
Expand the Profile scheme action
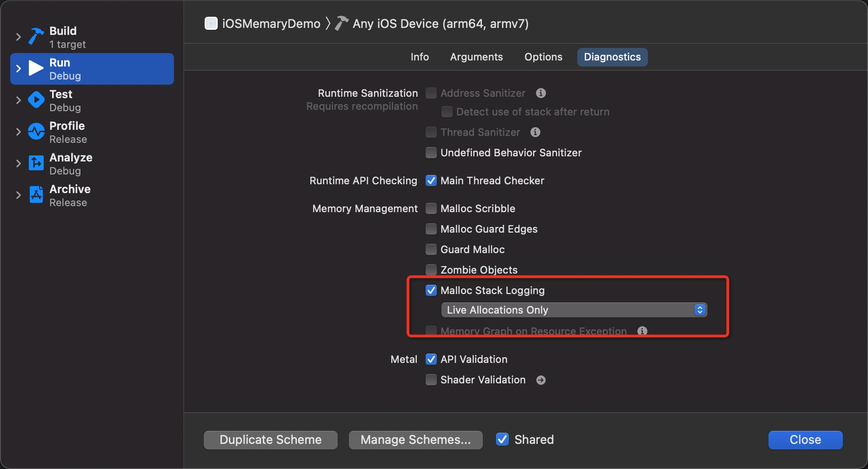(x=19, y=132)
